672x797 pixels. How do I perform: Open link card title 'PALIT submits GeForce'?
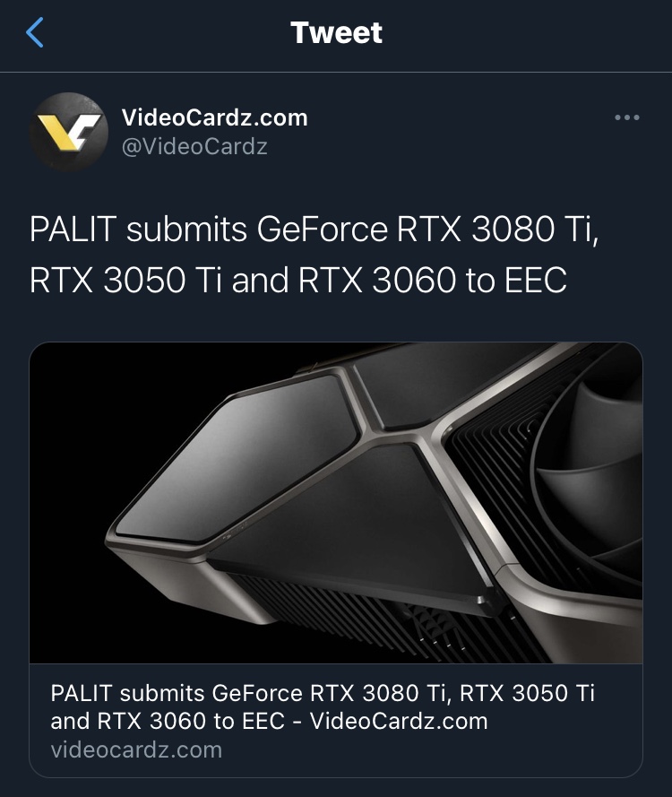click(322, 693)
